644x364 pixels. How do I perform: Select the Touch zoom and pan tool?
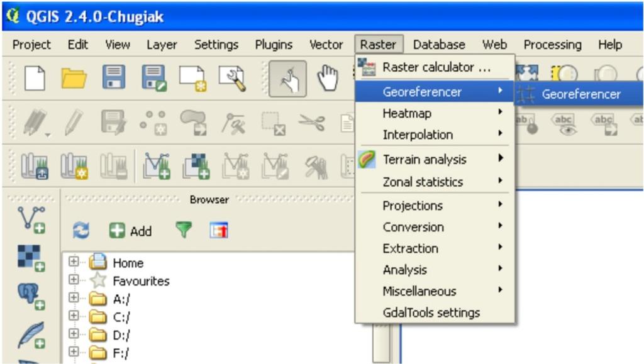287,79
